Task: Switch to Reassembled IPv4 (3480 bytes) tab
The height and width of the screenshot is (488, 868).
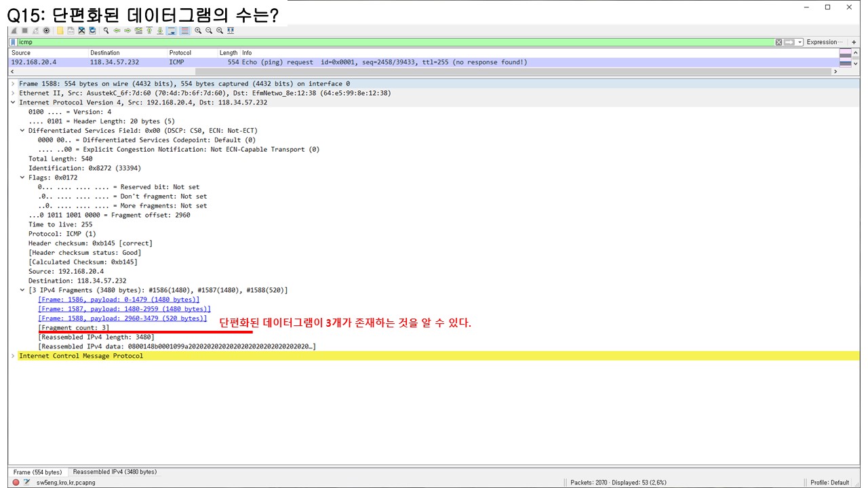Action: click(x=115, y=472)
